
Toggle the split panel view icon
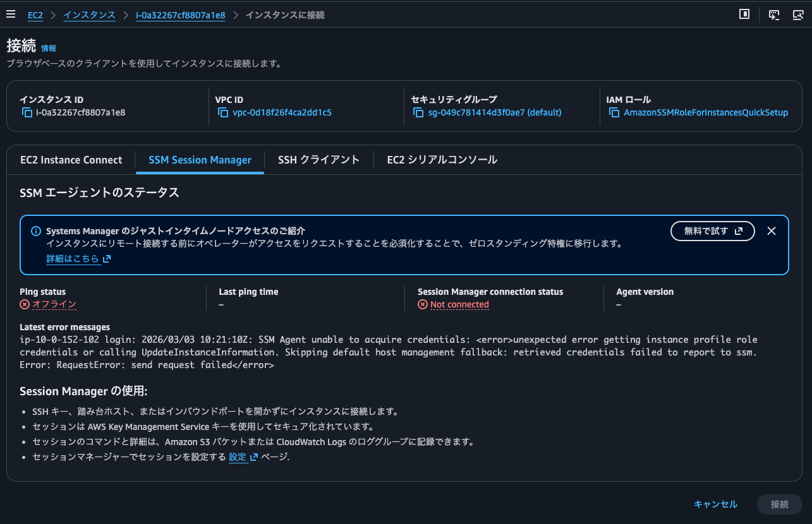click(744, 14)
